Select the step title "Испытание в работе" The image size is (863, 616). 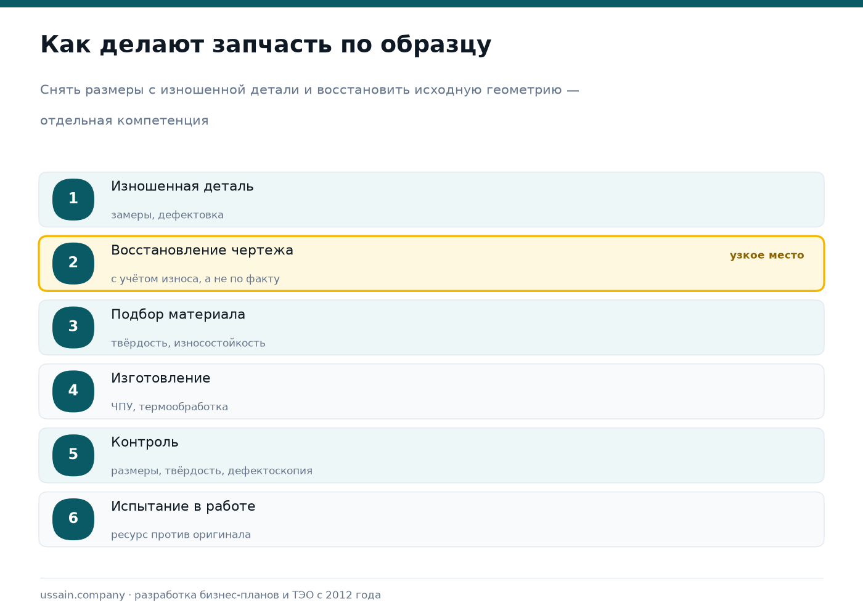coord(183,506)
